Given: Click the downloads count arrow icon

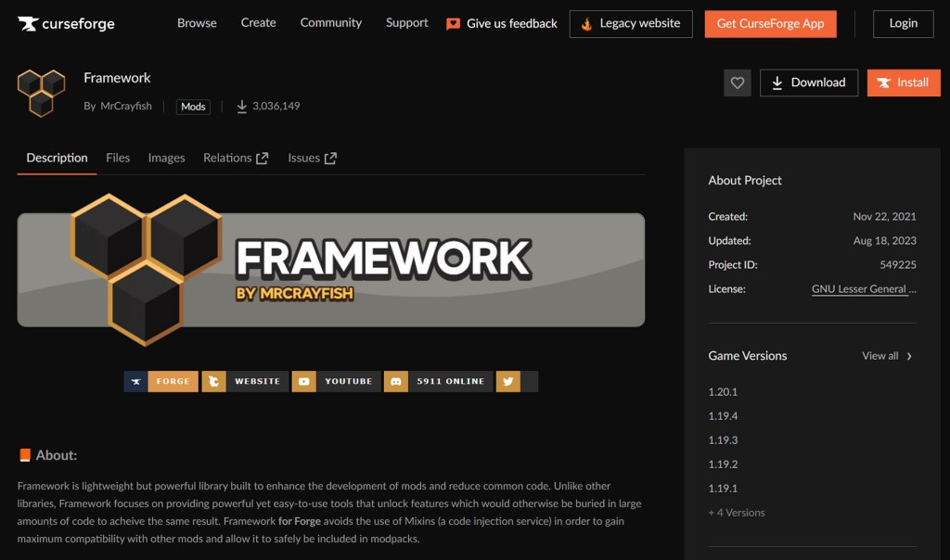Looking at the screenshot, I should (x=242, y=106).
